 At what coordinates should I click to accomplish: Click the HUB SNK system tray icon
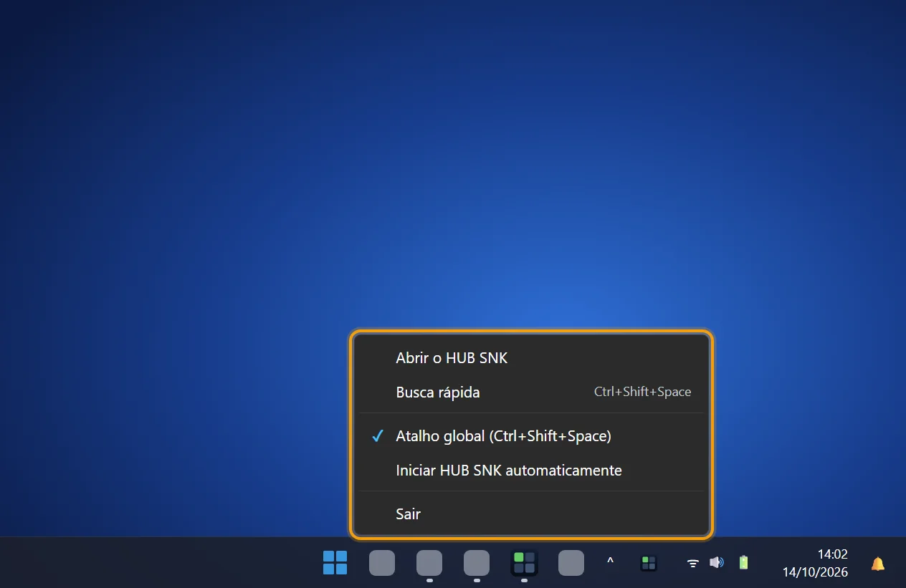coord(649,563)
